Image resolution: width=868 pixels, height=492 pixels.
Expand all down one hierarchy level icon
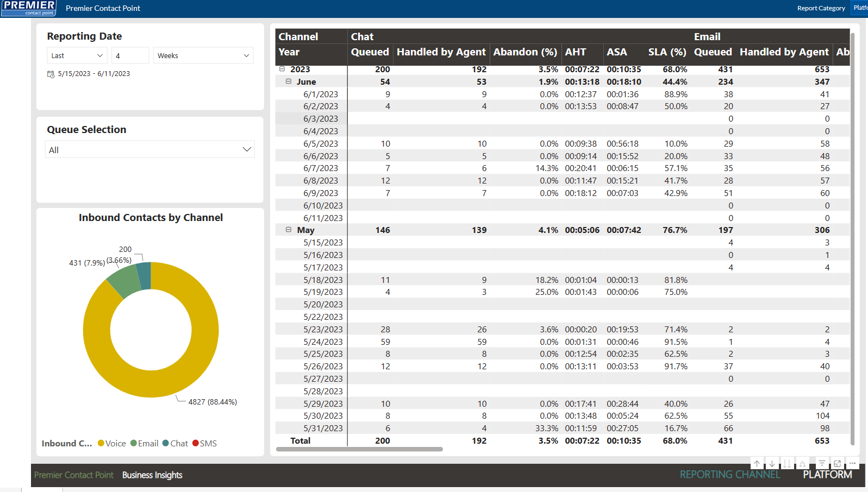click(802, 464)
